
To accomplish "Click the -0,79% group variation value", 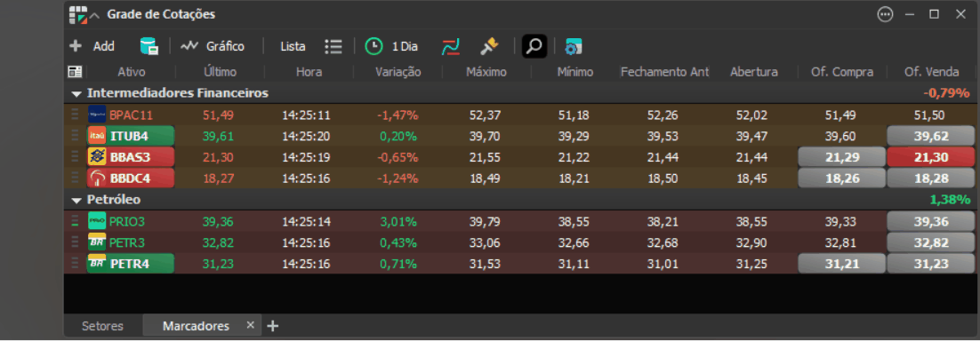I will [947, 93].
